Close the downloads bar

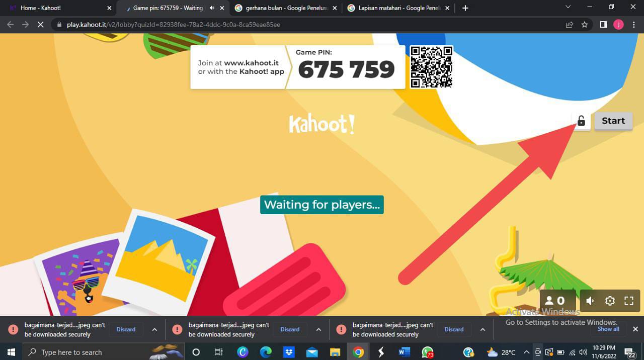(635, 329)
